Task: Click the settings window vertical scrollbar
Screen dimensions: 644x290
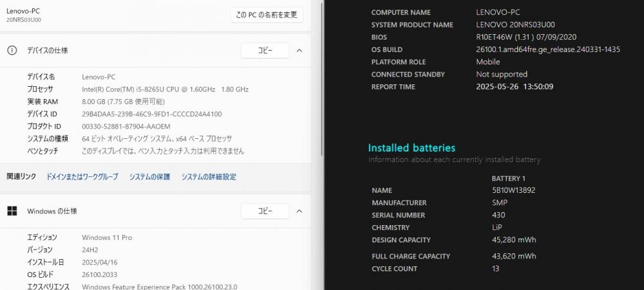Action: click(x=321, y=78)
